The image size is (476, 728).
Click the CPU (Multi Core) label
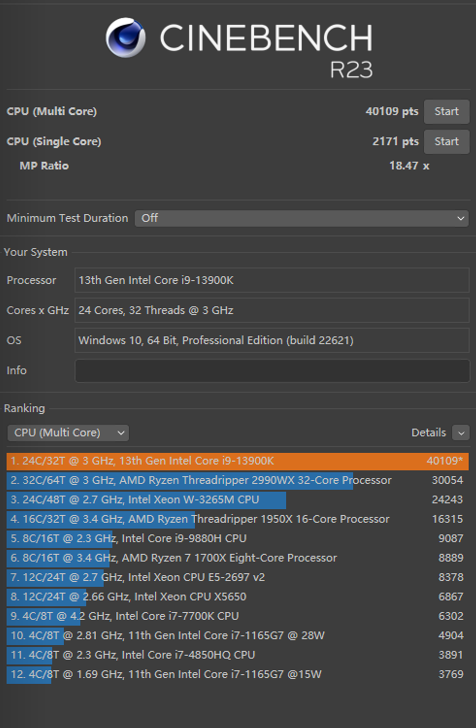click(x=52, y=111)
